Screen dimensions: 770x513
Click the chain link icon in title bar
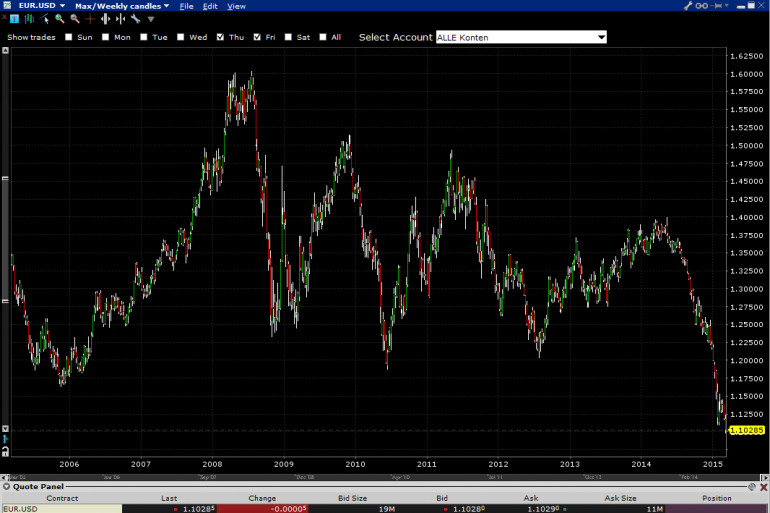(x=702, y=6)
